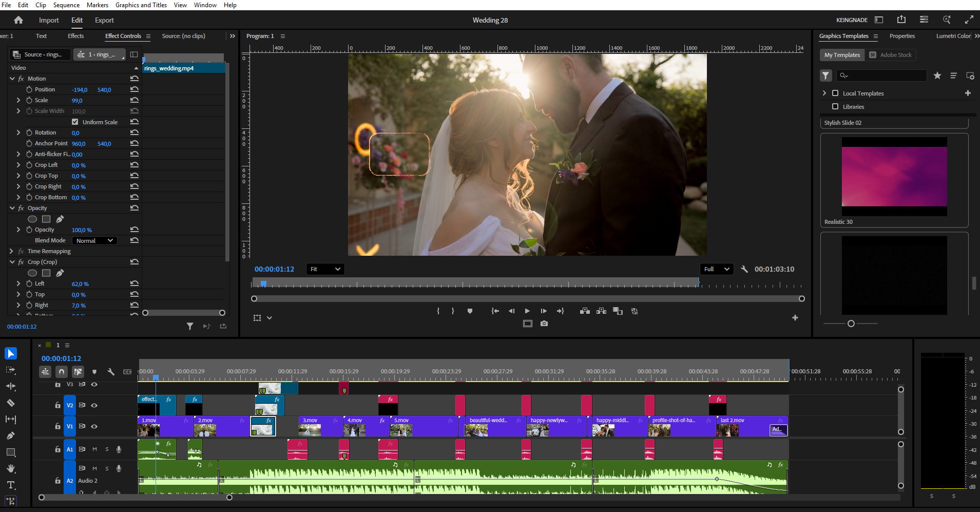Image resolution: width=980 pixels, height=512 pixels.
Task: Click Mark Out in Program monitor
Action: pos(453,311)
